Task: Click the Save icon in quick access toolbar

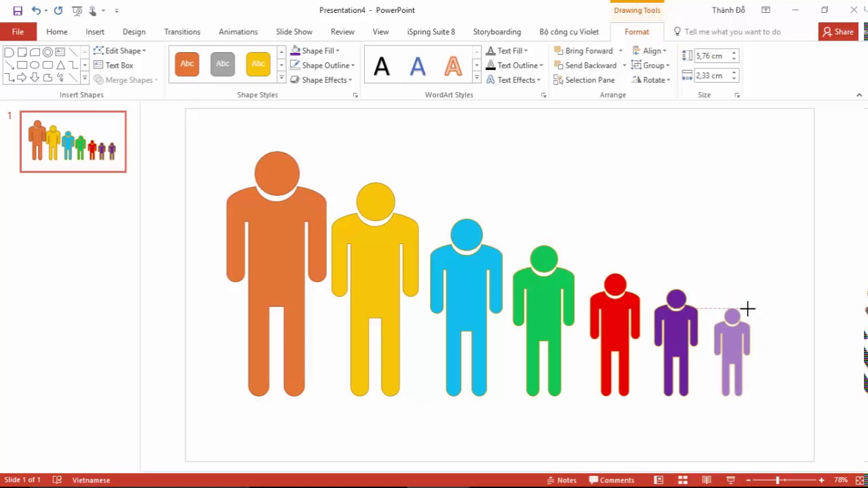Action: point(18,11)
